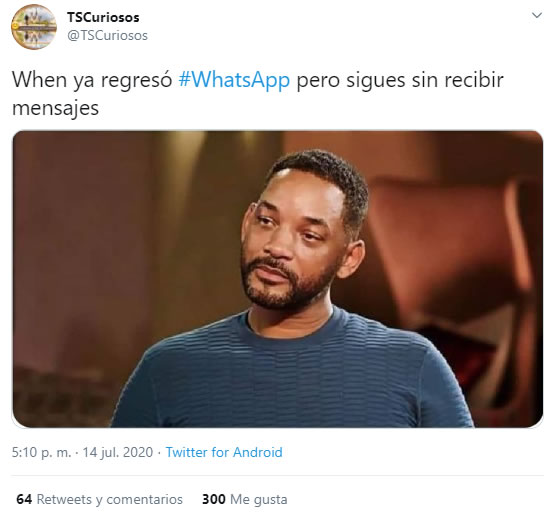
Task: Open the attached meme photo
Action: click(x=277, y=279)
